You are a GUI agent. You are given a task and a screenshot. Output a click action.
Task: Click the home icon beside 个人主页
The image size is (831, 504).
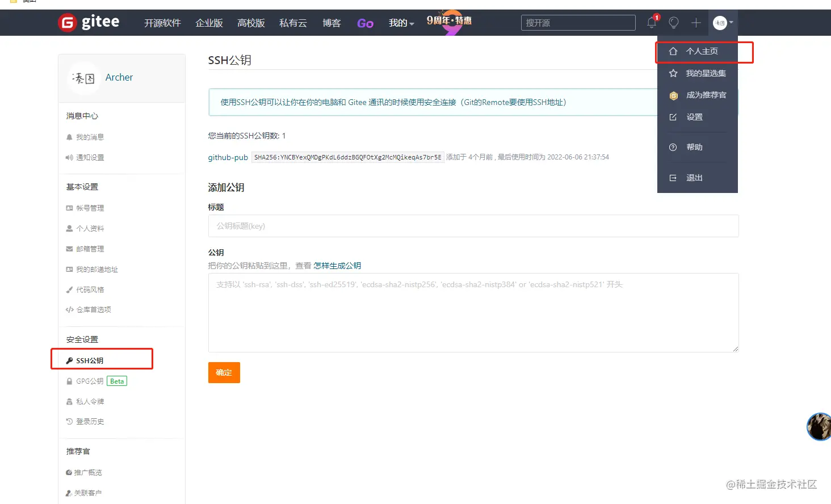point(673,51)
